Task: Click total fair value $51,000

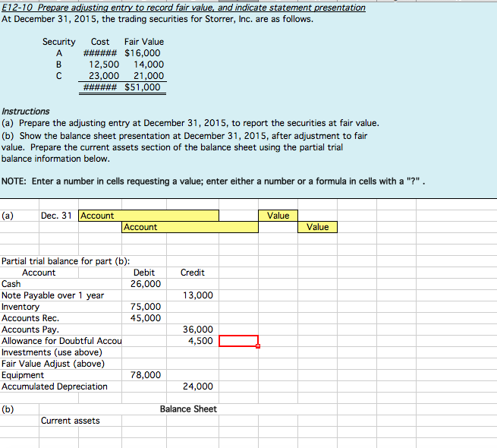Action: point(143,87)
